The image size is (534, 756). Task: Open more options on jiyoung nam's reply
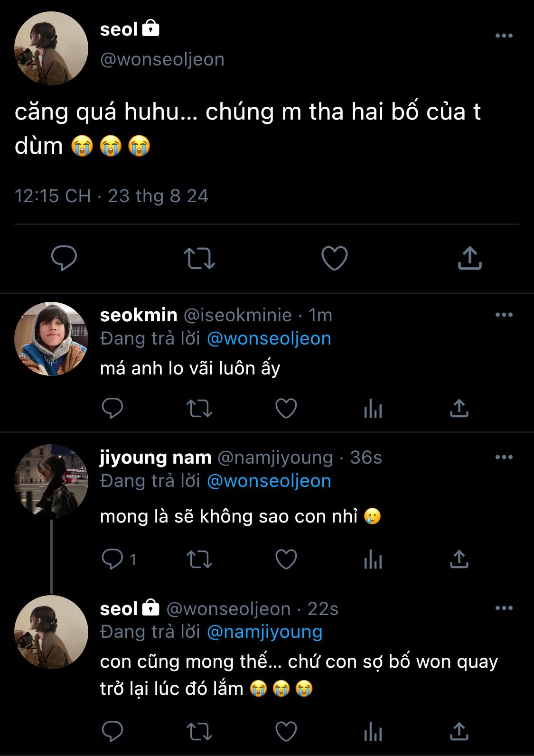click(x=504, y=457)
